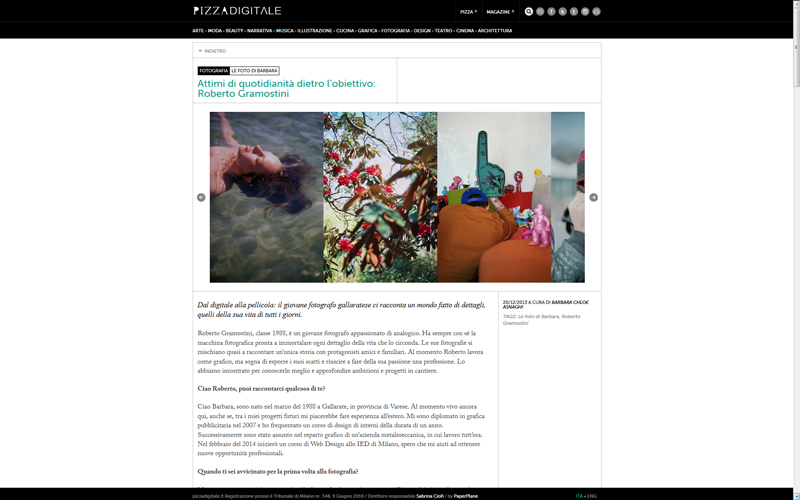The width and height of the screenshot is (800, 500).
Task: Open the Facebook social icon
Action: click(552, 11)
